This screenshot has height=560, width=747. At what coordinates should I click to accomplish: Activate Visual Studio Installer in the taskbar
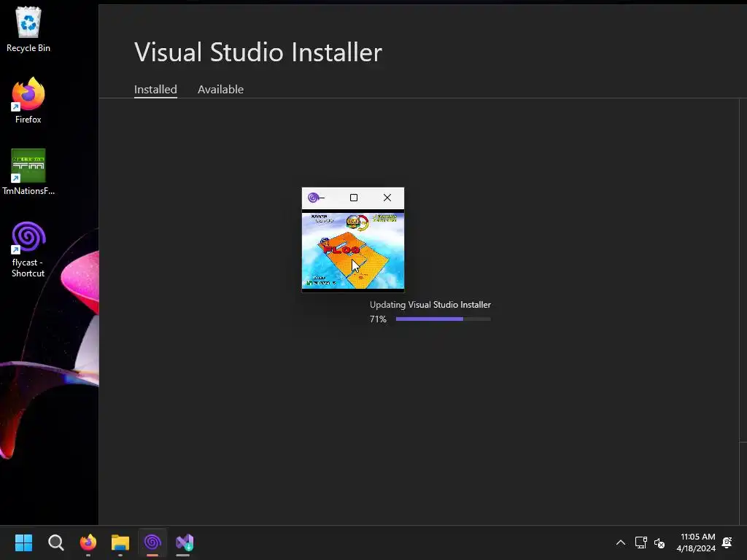pos(185,542)
